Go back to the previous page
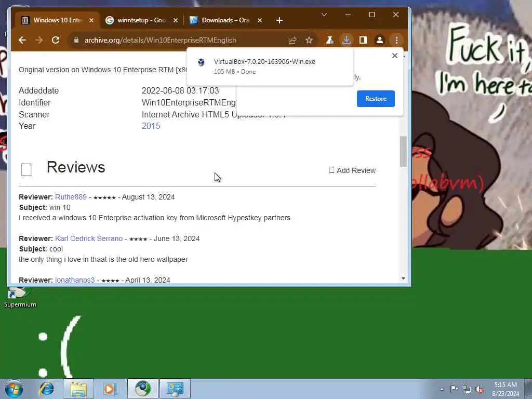 [x=22, y=40]
